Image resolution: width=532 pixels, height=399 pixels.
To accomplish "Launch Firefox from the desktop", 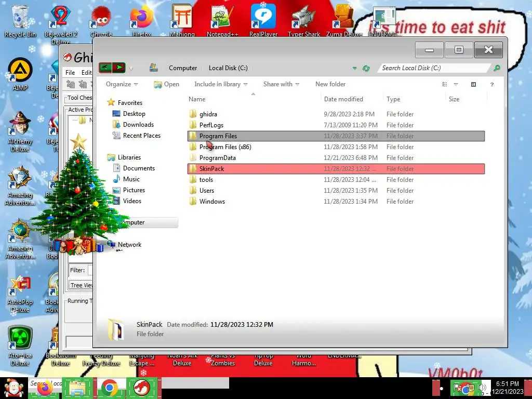I will click(x=142, y=20).
